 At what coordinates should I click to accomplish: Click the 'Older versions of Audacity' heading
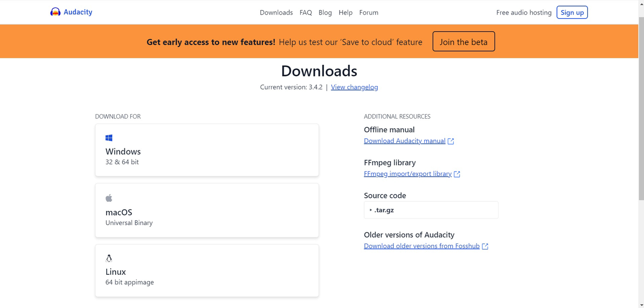pyautogui.click(x=409, y=235)
